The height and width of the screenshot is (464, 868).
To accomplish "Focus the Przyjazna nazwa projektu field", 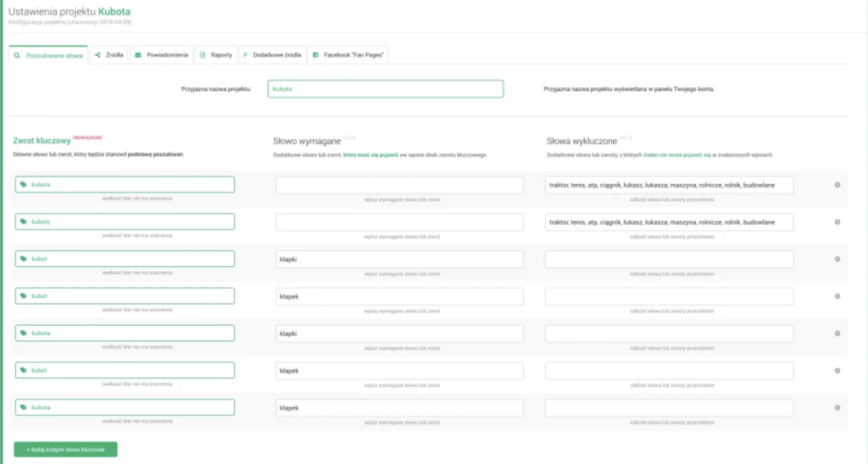I will [x=386, y=88].
